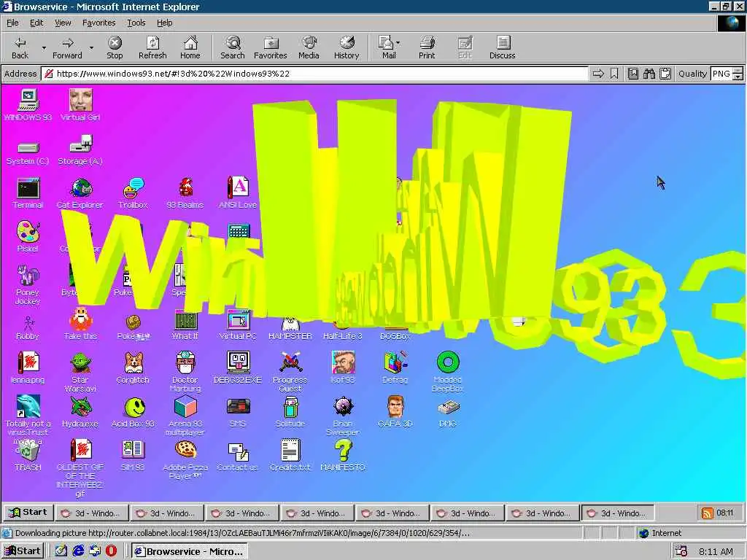Open the Terminal desktop icon
The height and width of the screenshot is (560, 747).
tap(28, 192)
